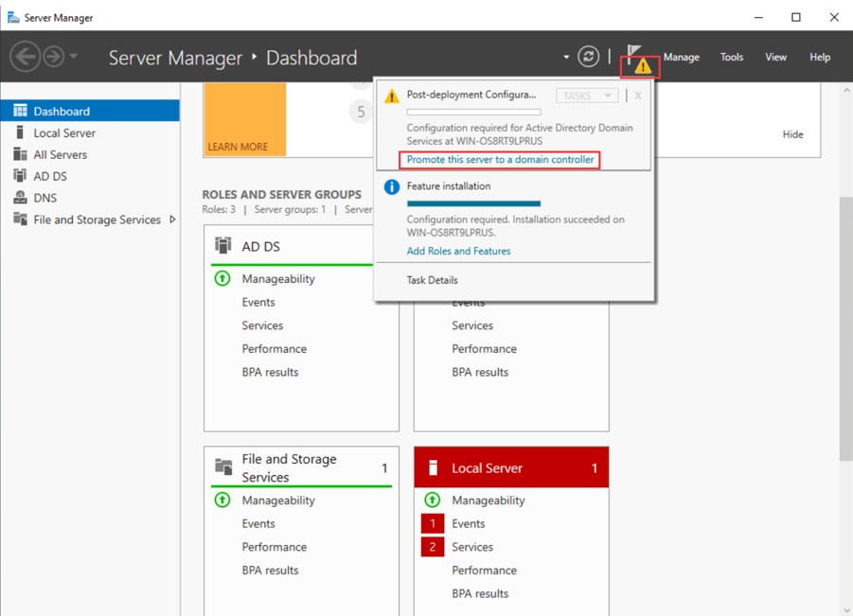
Task: Open Task Details in notification panel
Action: [x=432, y=280]
